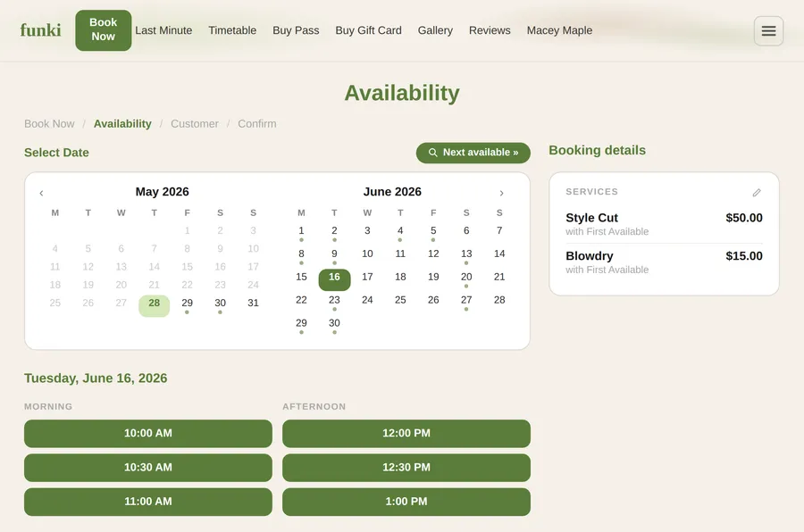
Task: Go to previous month with left chevron
Action: coord(41,193)
